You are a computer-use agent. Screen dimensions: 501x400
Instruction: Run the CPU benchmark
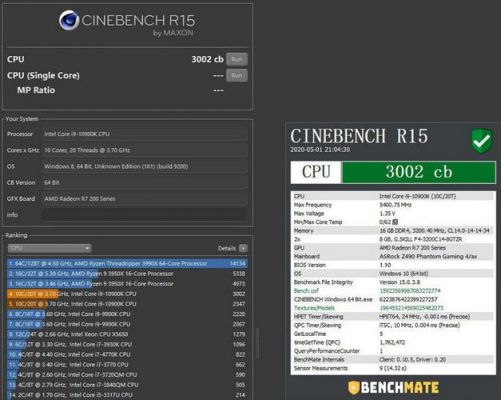(237, 59)
